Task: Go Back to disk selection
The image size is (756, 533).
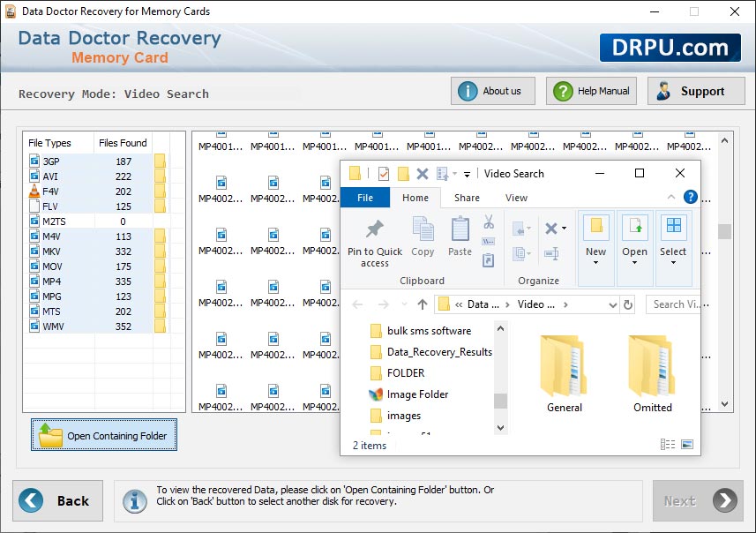Action: pyautogui.click(x=58, y=500)
